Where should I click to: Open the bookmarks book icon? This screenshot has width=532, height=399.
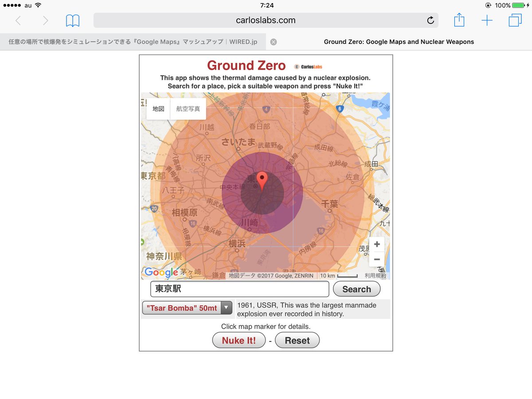[x=73, y=20]
